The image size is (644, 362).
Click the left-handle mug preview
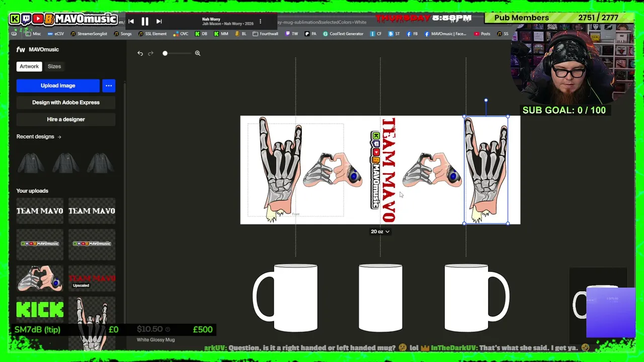tap(286, 298)
